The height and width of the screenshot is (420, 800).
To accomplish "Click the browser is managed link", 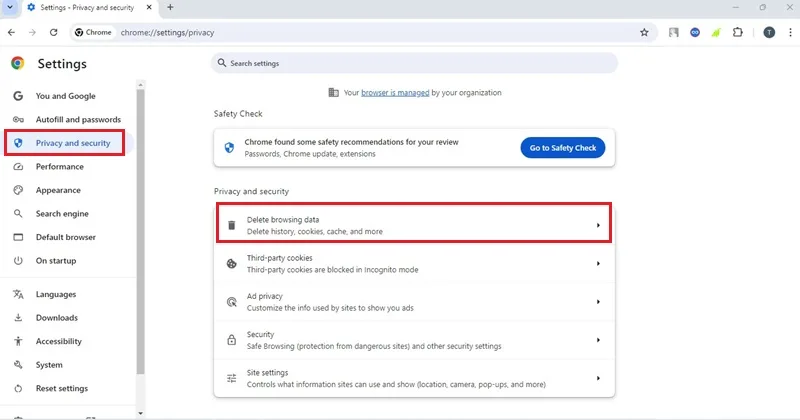I will [x=395, y=92].
